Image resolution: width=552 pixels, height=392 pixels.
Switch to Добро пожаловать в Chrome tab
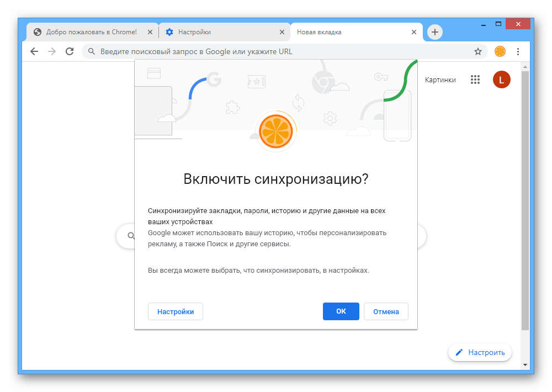click(x=92, y=32)
